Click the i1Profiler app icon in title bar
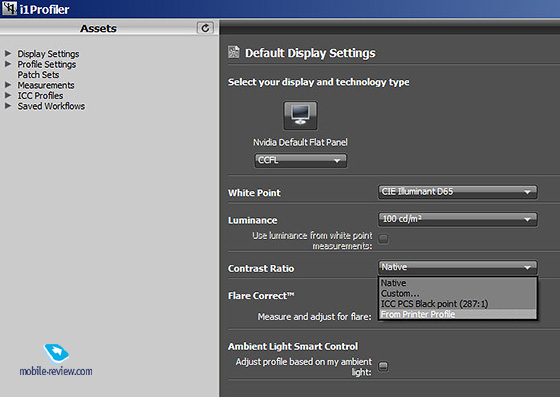 pyautogui.click(x=9, y=9)
